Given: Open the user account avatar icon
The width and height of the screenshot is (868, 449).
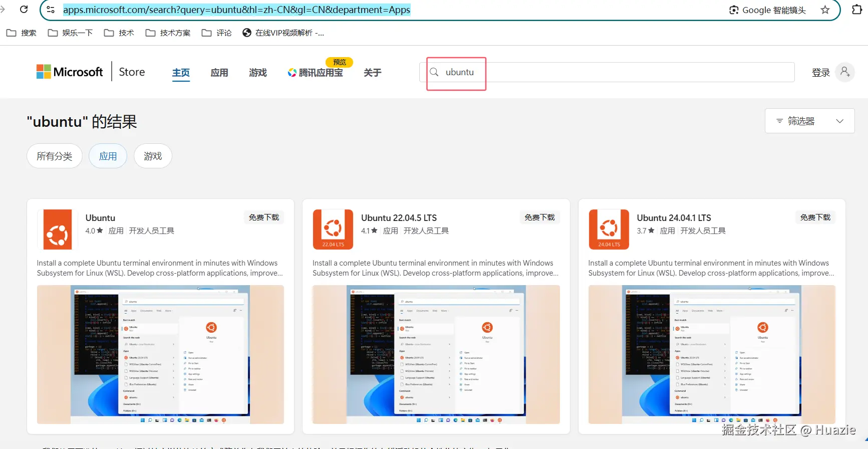Looking at the screenshot, I should pos(845,72).
